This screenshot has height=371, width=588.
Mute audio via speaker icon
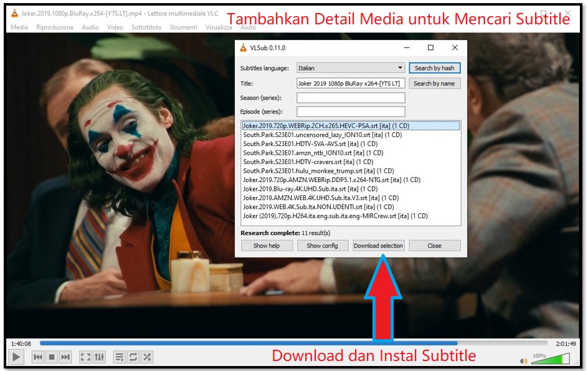[523, 361]
